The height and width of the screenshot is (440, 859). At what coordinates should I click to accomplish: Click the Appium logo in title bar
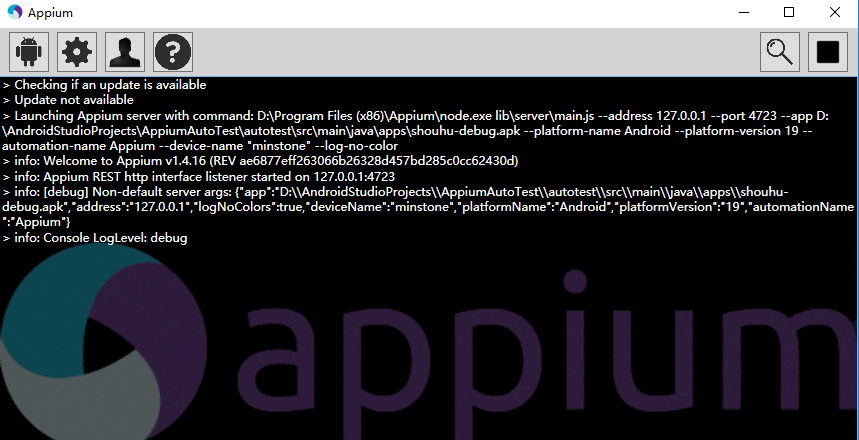tap(15, 12)
